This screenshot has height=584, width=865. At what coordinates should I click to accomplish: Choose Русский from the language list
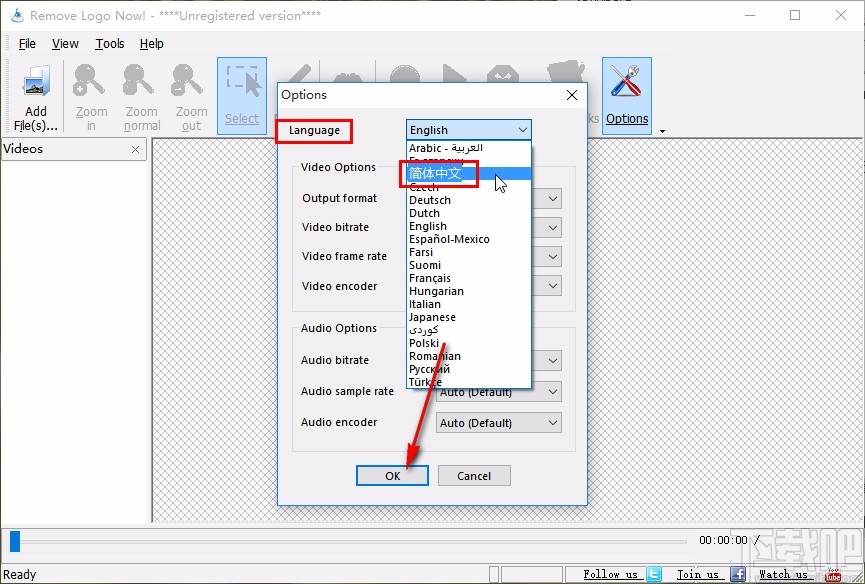(469, 369)
